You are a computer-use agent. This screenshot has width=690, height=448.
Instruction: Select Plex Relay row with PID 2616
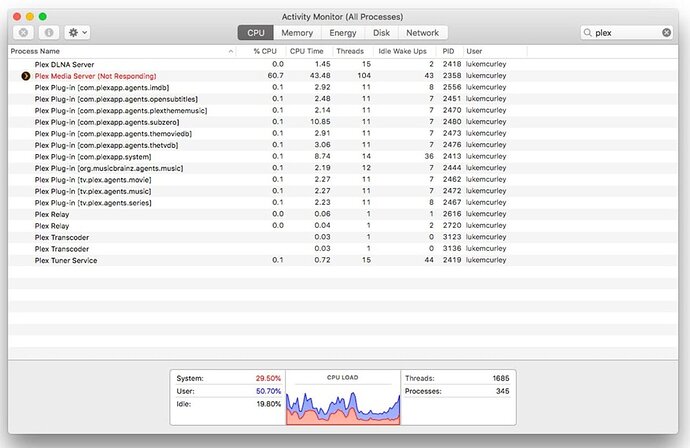(342, 214)
